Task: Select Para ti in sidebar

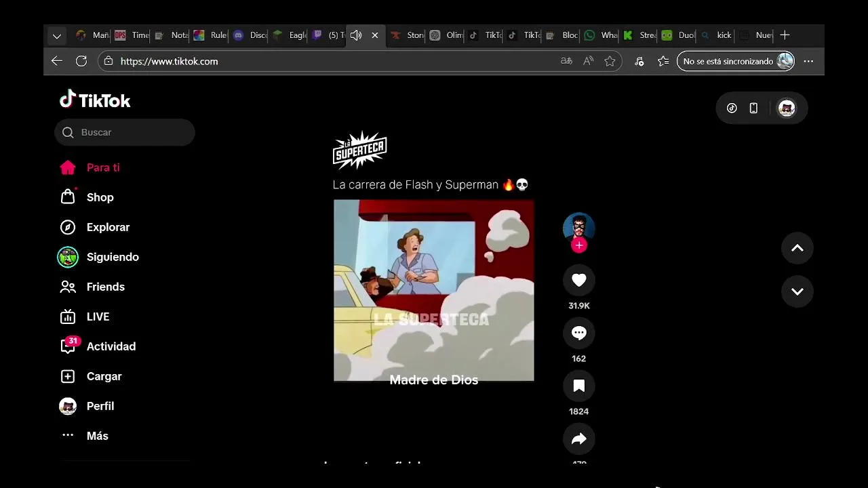Action: [x=103, y=167]
